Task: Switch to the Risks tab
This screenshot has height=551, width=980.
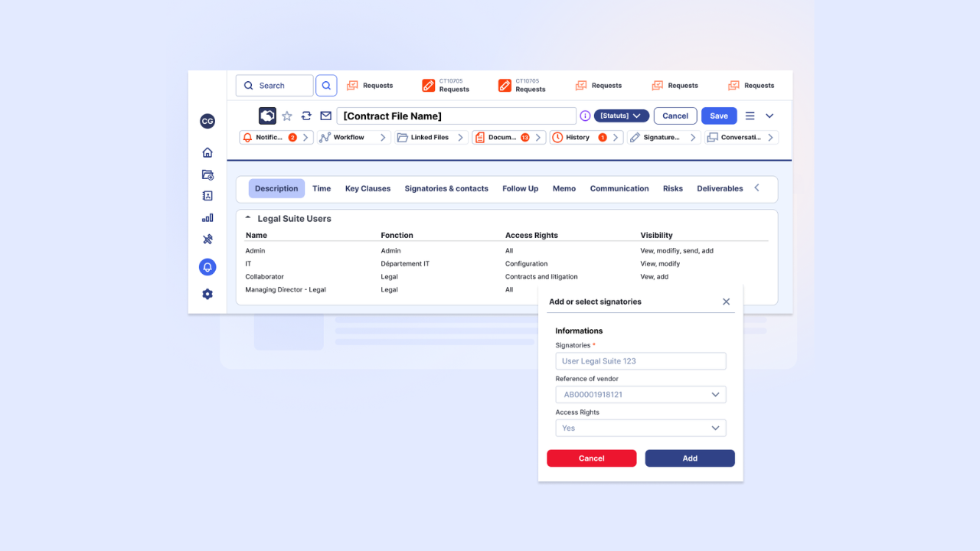Action: 673,188
